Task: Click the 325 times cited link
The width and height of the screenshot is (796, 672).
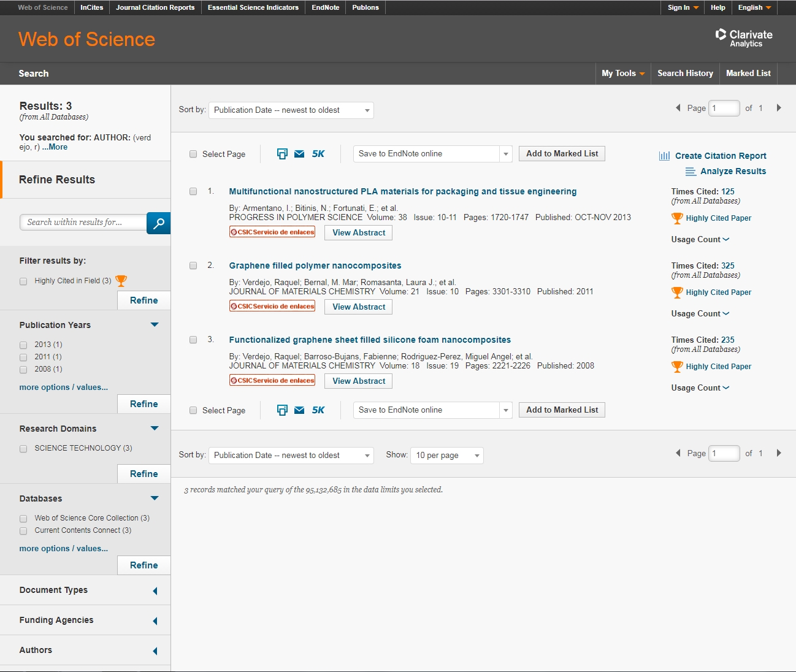Action: [x=728, y=266]
